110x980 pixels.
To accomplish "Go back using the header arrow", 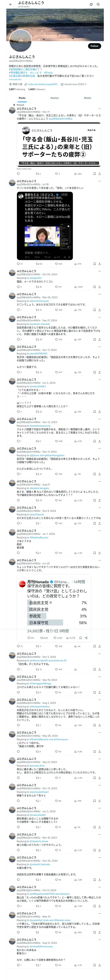I will (x=11, y=4).
